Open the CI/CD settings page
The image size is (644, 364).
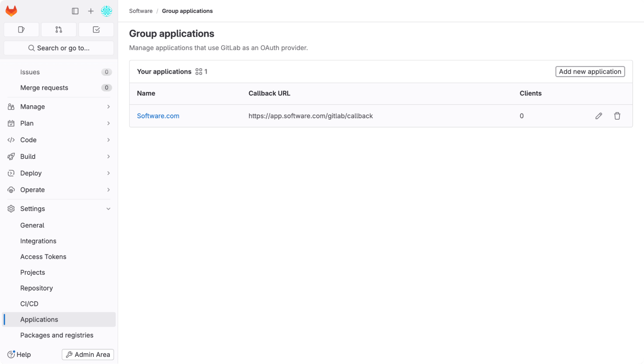[x=29, y=303]
